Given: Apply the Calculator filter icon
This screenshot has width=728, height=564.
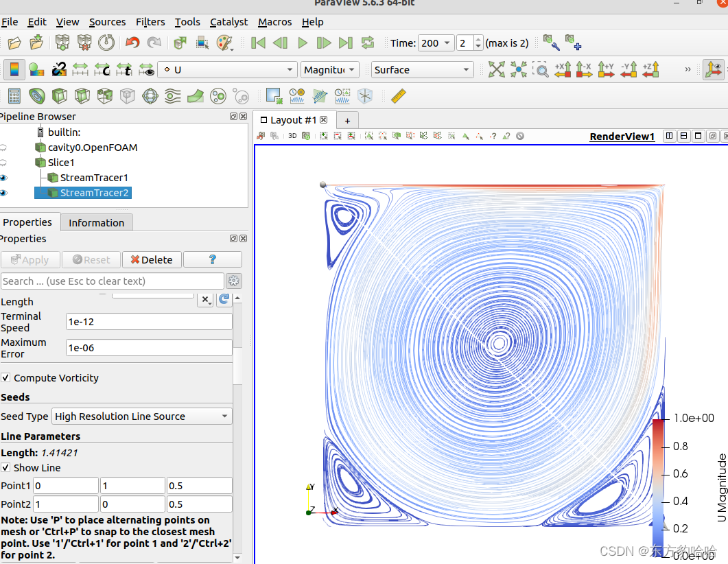Looking at the screenshot, I should (x=14, y=96).
